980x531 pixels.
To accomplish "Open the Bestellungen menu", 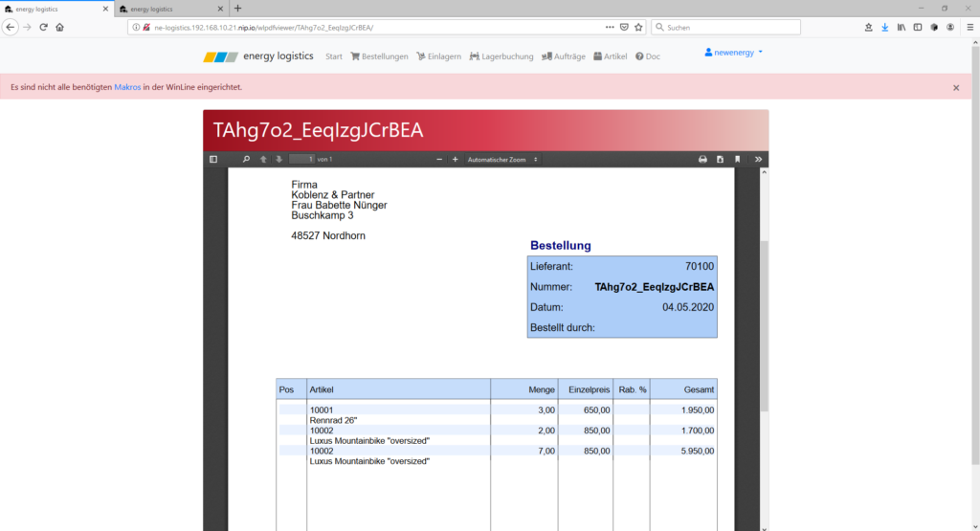I will pos(379,56).
